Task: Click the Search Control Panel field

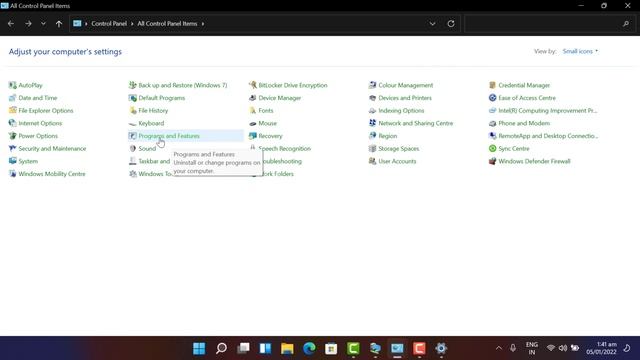Action: pos(549,24)
